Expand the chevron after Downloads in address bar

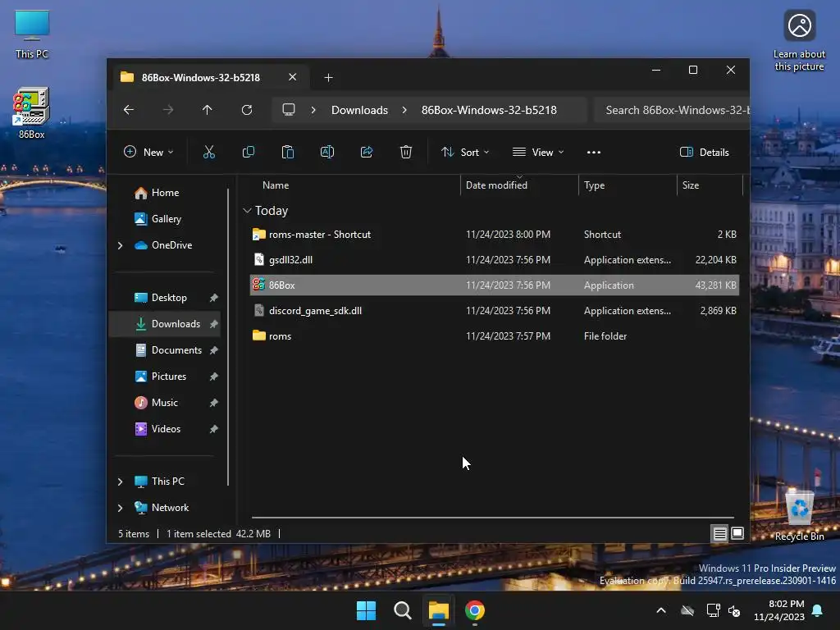(404, 110)
